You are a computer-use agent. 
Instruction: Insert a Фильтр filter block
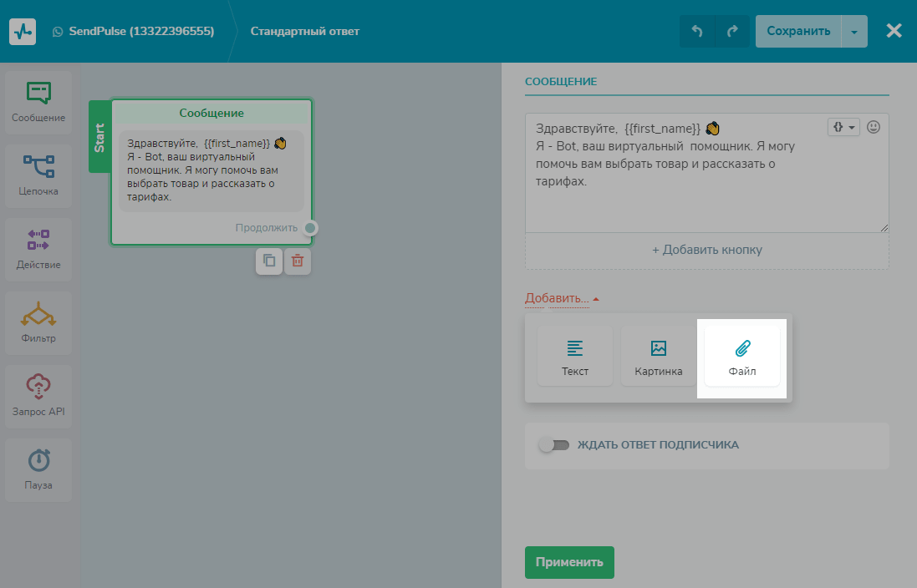pos(38,323)
